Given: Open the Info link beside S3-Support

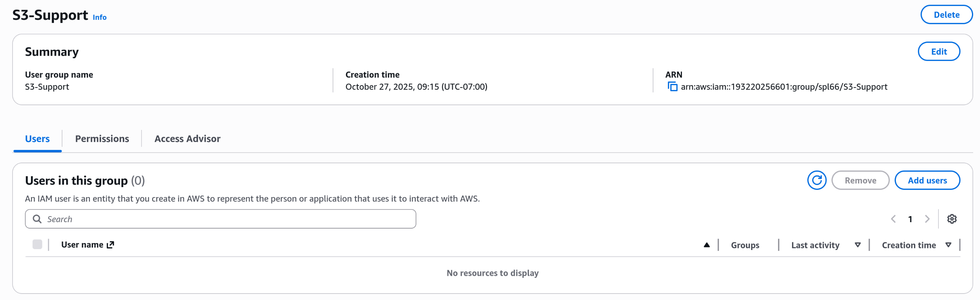Looking at the screenshot, I should pos(99,17).
